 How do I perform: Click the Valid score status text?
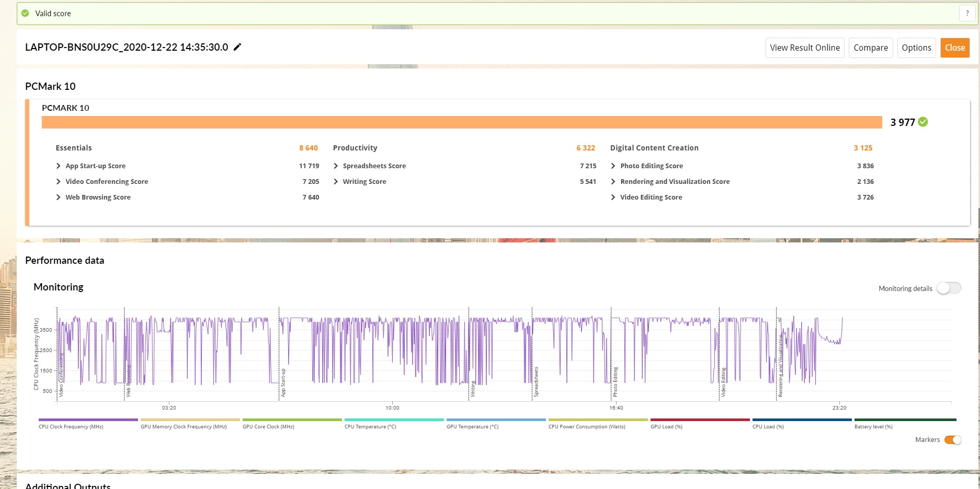tap(53, 14)
